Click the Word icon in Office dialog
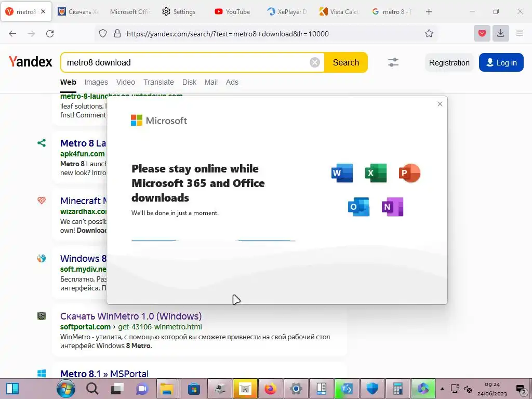532x399 pixels. [x=342, y=172]
